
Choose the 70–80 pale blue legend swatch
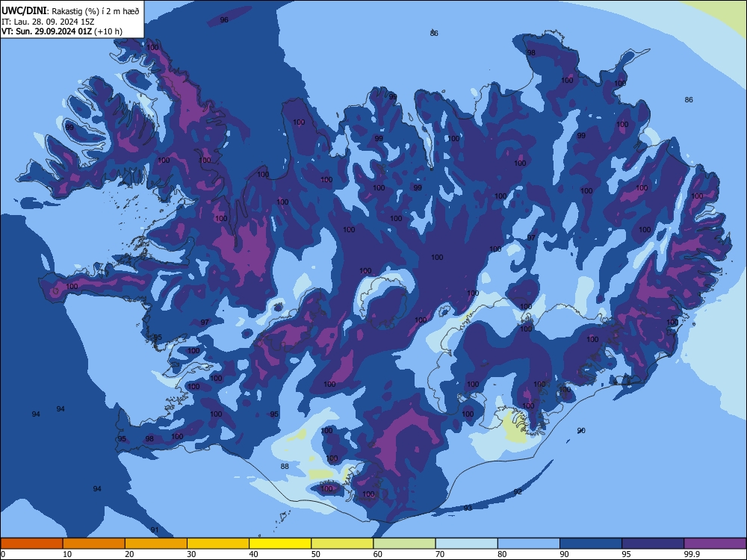pyautogui.click(x=466, y=544)
